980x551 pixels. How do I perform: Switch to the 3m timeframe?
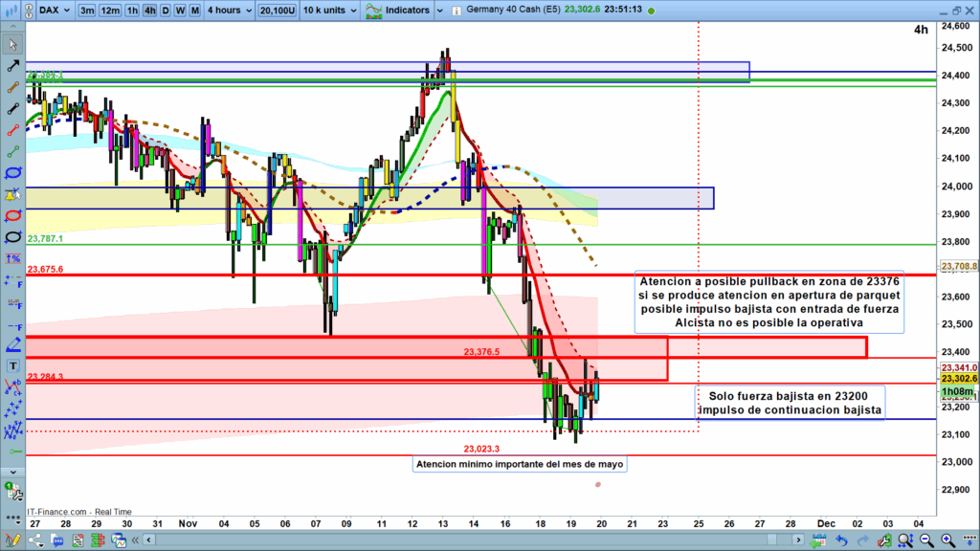(87, 11)
